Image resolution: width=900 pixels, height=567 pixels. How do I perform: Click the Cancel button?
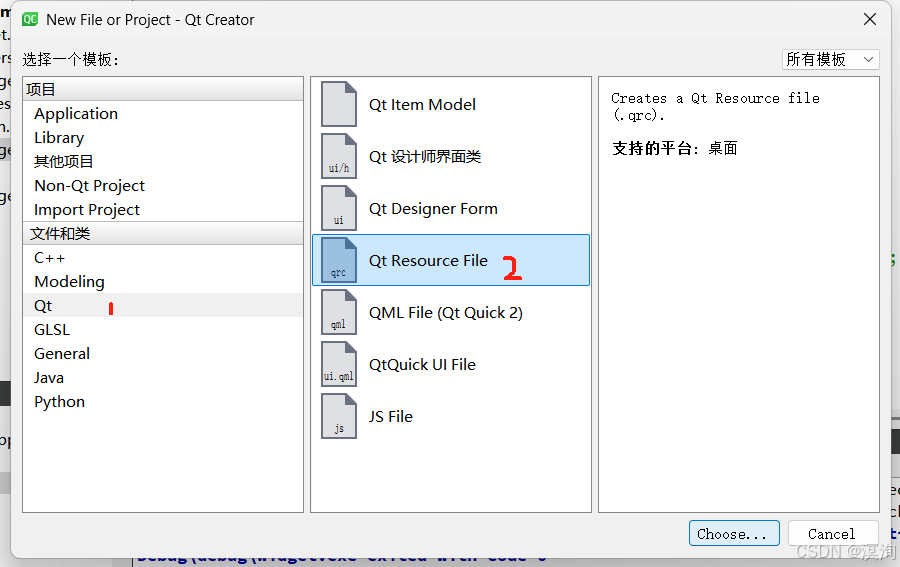[833, 533]
